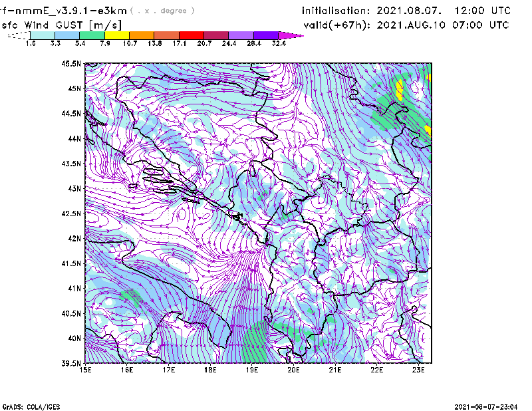
Task: Click the '43.5N' latitude label
Action: (x=71, y=164)
